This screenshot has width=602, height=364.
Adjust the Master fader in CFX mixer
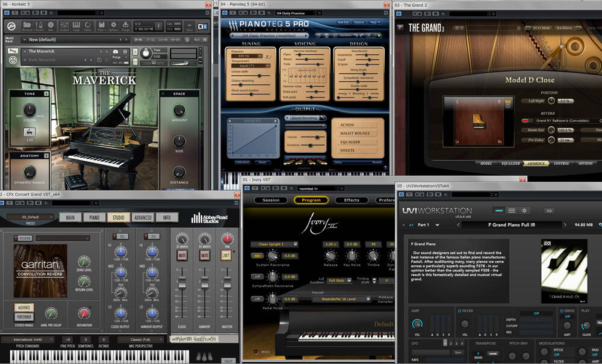228,282
